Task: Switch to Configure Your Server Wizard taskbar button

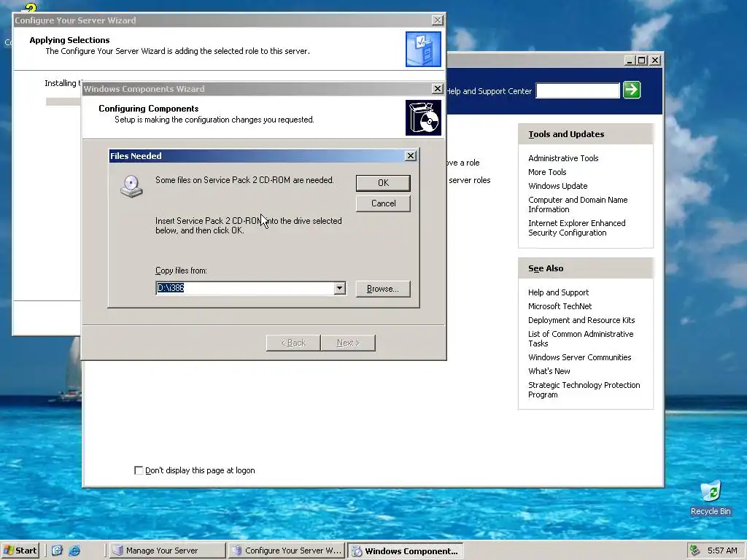Action: (x=286, y=551)
